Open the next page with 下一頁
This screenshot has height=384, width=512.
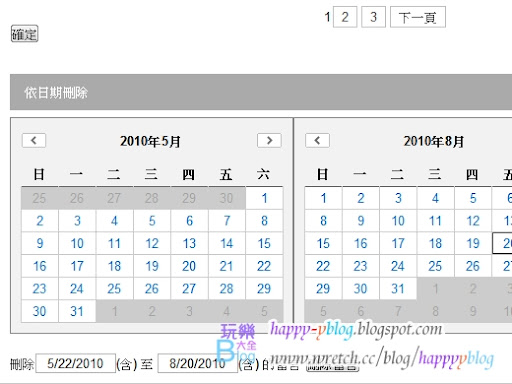pyautogui.click(x=418, y=17)
